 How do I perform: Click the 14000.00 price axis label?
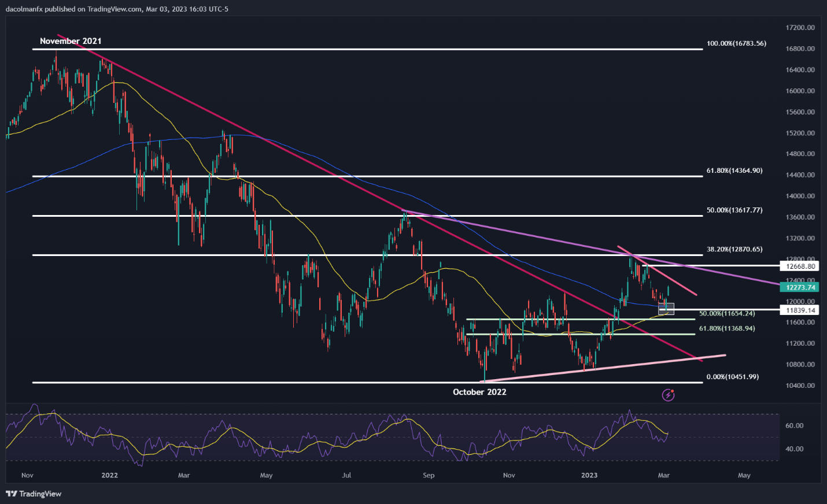pyautogui.click(x=800, y=196)
